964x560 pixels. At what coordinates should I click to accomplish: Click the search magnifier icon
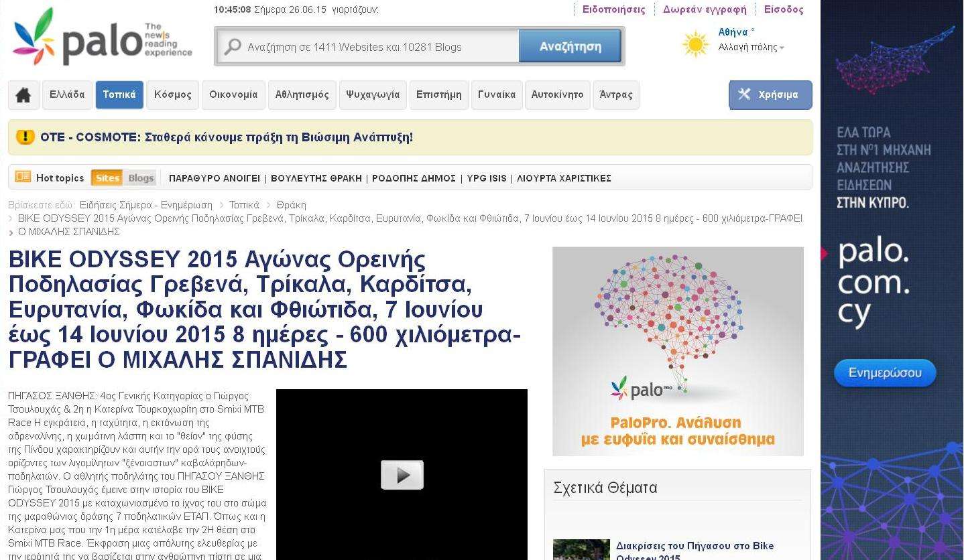tap(233, 47)
